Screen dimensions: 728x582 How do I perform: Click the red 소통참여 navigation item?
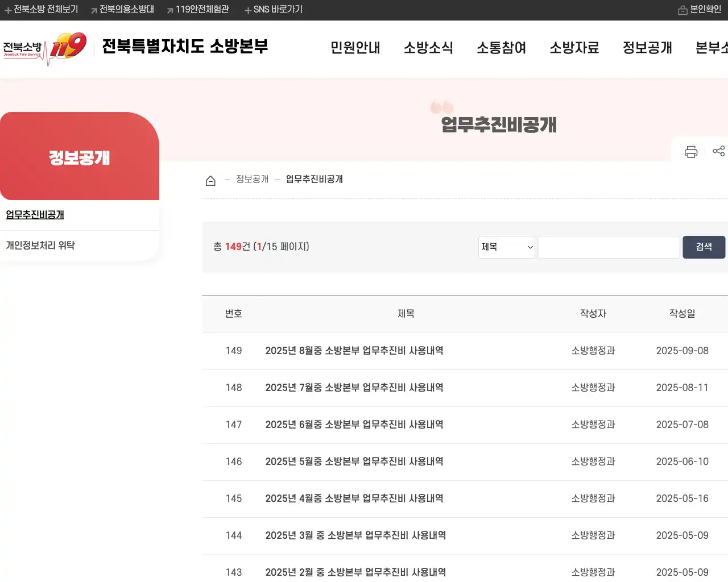pyautogui.click(x=501, y=48)
